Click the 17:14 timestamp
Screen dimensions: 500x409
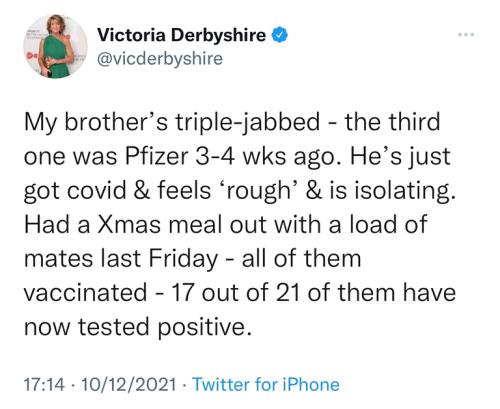(44, 384)
